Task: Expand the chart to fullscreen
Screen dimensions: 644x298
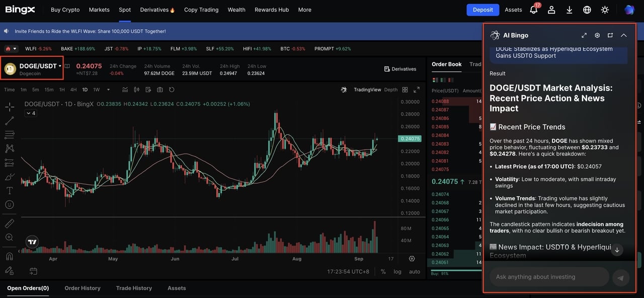Action: [x=417, y=90]
